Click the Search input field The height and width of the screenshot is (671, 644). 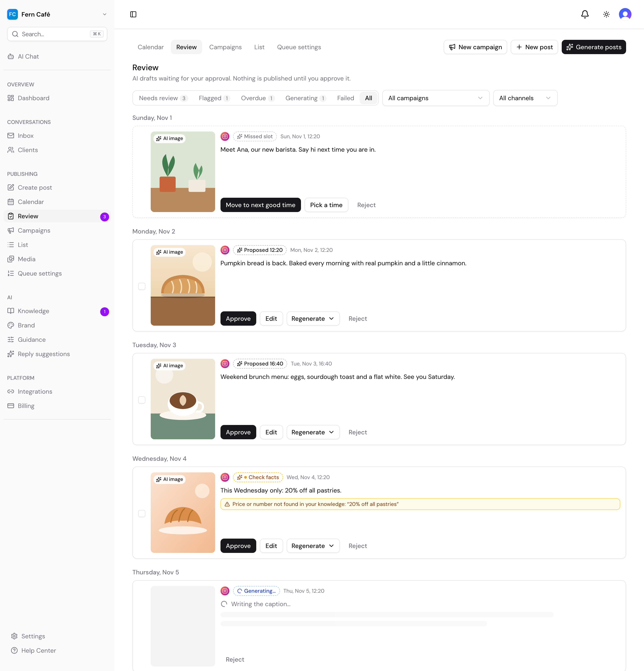pyautogui.click(x=57, y=34)
